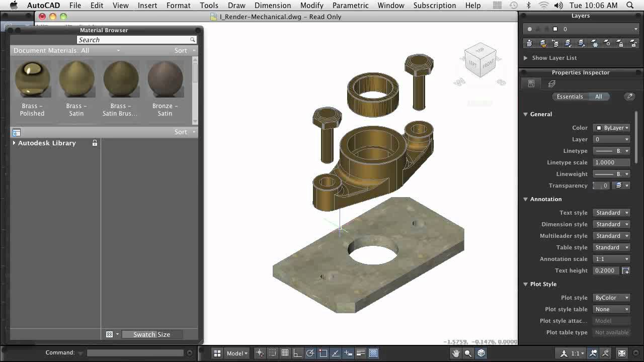Click the Text height pick icon
The image size is (644, 362).
625,270
